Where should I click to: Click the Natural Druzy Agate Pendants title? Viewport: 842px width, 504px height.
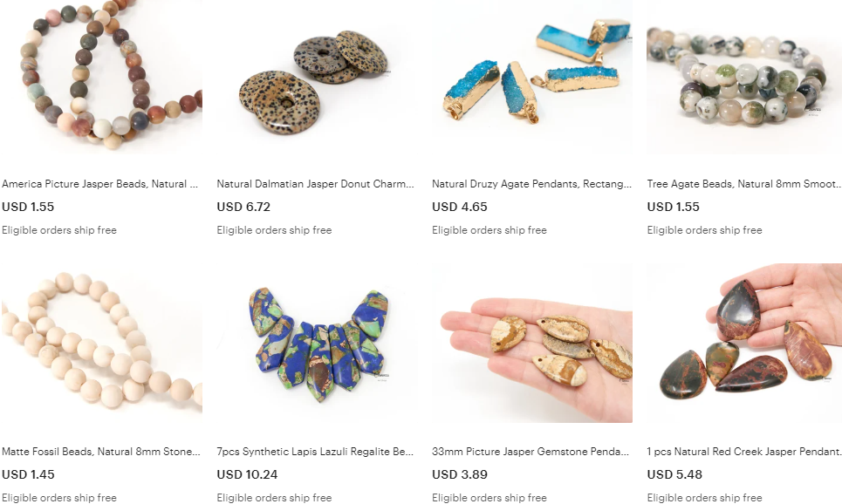click(531, 184)
